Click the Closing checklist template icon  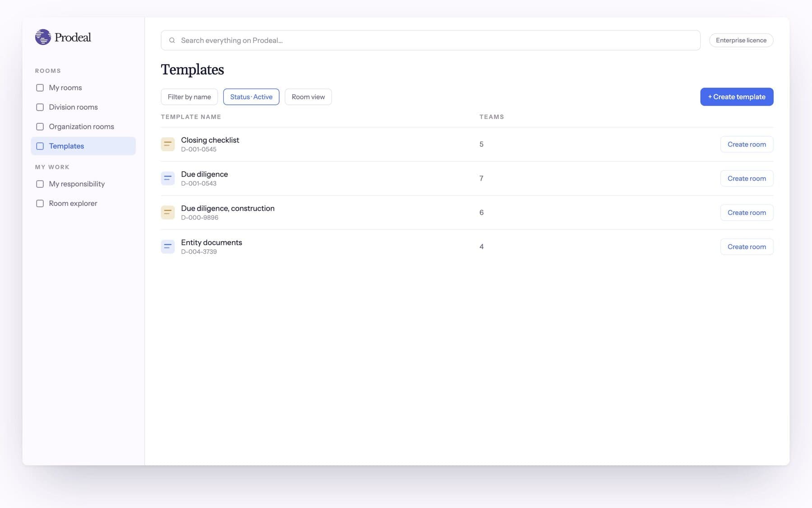point(168,144)
